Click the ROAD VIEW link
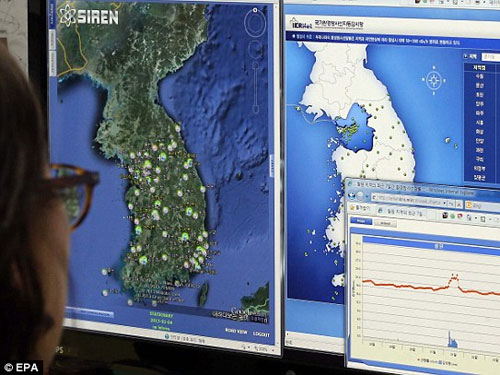This screenshot has height=375, width=500. pos(236,331)
